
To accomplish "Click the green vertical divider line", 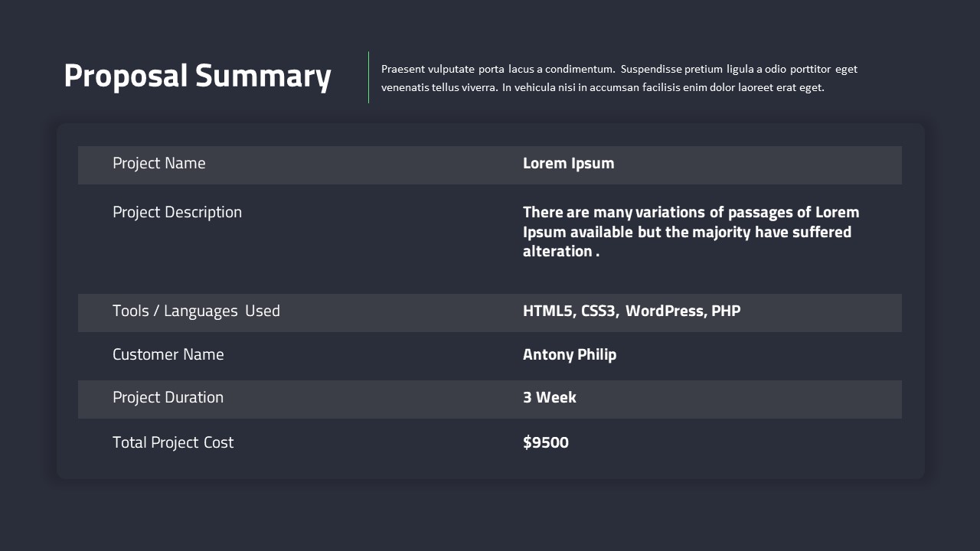I will pyautogui.click(x=368, y=77).
